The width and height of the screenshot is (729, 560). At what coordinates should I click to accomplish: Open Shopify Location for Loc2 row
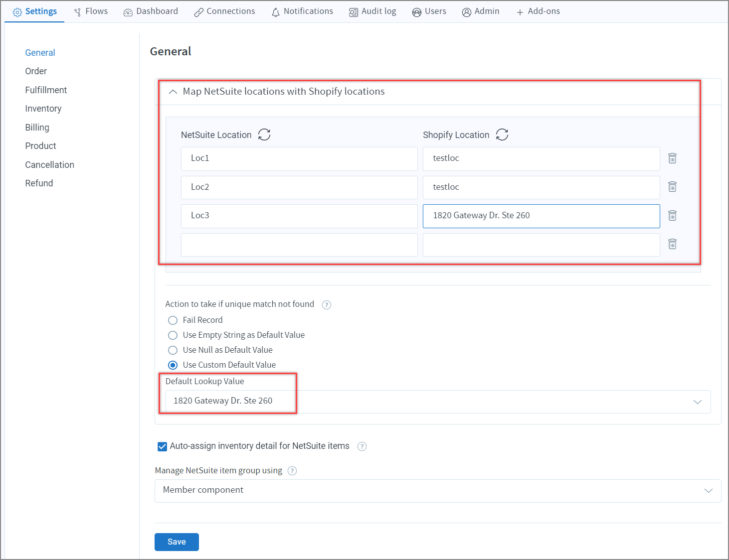pyautogui.click(x=541, y=187)
